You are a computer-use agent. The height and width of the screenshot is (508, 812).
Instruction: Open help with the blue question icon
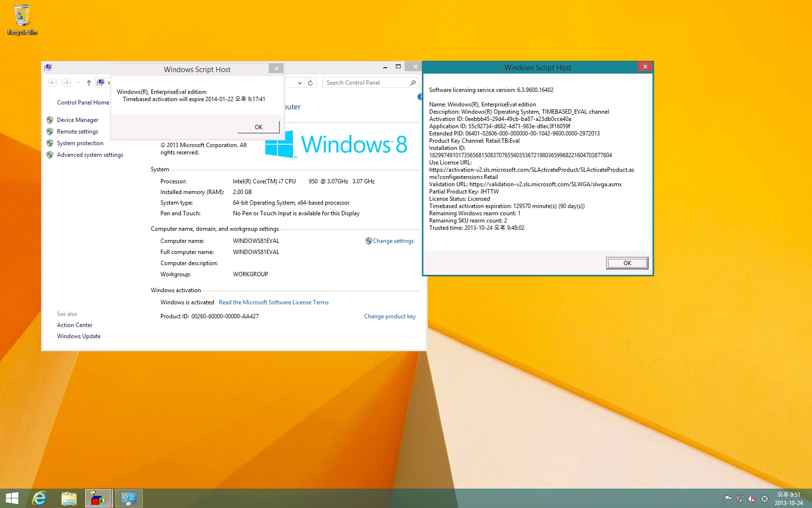[x=420, y=97]
